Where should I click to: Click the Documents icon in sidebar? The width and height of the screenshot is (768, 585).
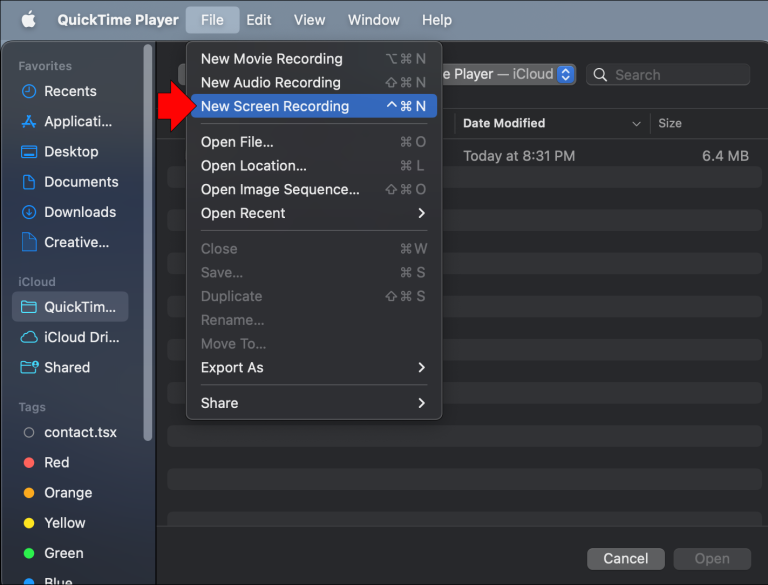[x=28, y=182]
